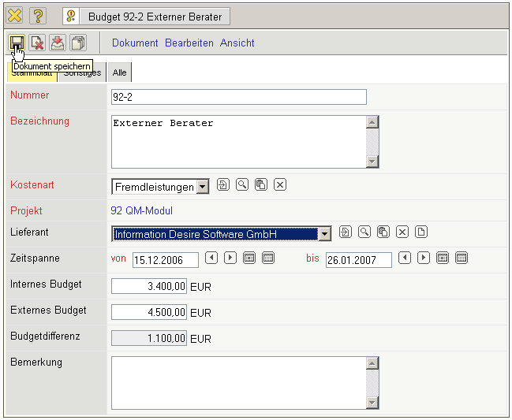
Task: Open the calendar picker for the von date
Action: click(249, 258)
